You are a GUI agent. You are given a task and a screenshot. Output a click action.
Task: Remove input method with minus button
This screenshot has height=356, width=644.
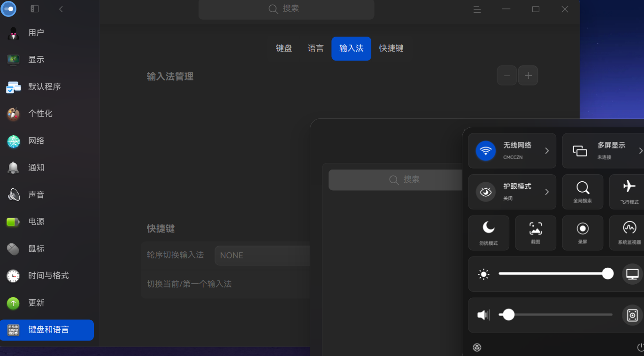[x=507, y=76]
